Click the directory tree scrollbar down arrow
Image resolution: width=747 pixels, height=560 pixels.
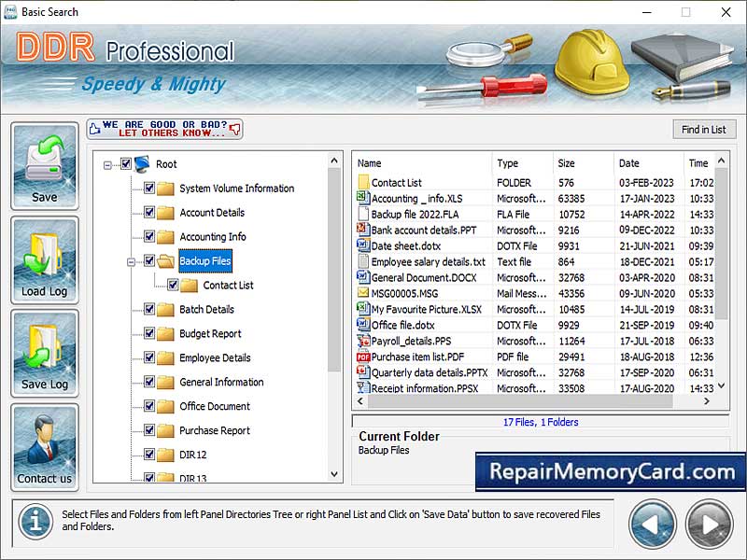click(x=333, y=473)
